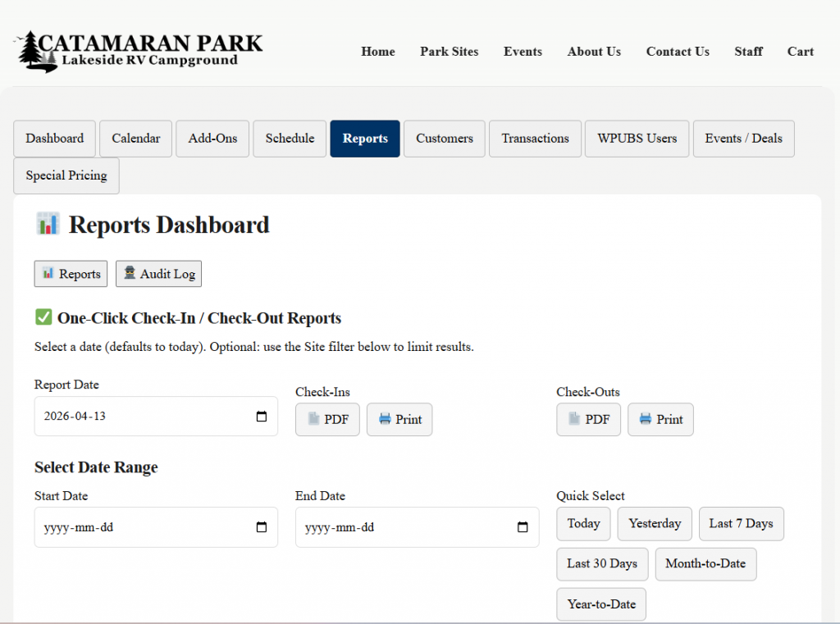The image size is (840, 624).
Task: Select the Reports sub-view button
Action: [x=71, y=274]
